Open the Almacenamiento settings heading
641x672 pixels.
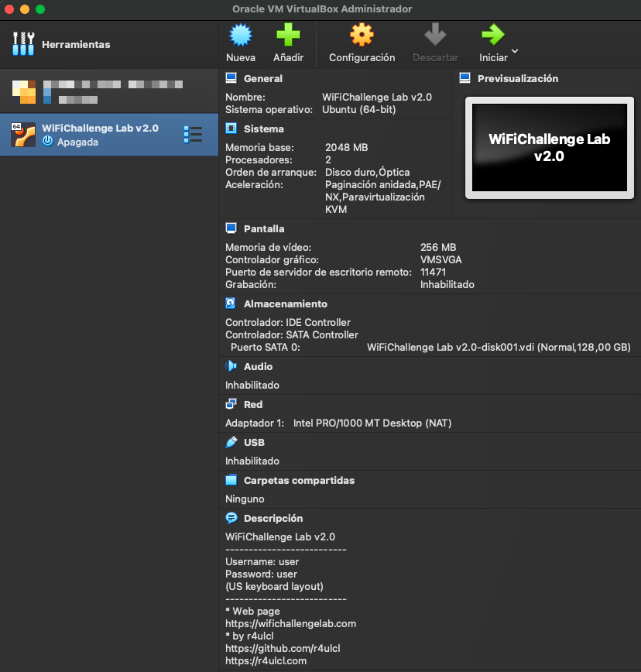286,303
